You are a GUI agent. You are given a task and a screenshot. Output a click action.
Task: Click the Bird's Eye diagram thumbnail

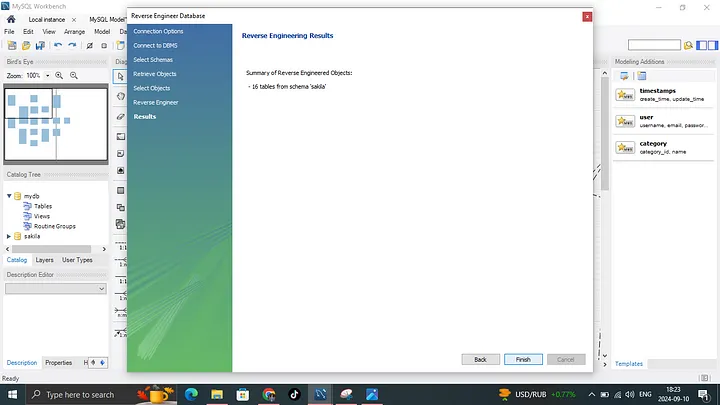(56, 124)
